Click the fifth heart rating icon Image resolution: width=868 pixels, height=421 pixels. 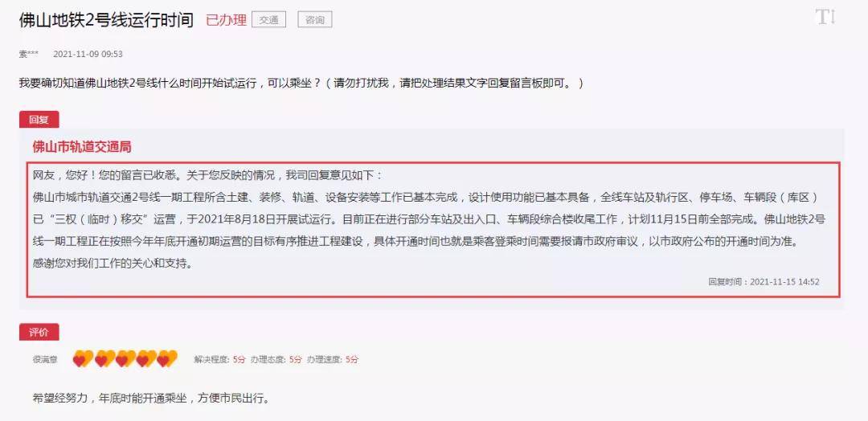(x=167, y=358)
